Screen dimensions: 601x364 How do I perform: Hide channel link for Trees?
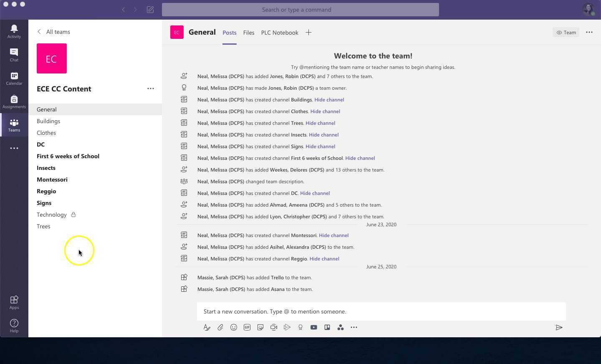[321, 123]
